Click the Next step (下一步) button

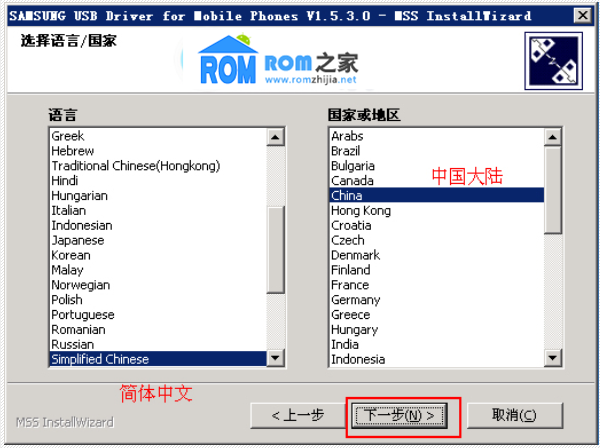399,415
